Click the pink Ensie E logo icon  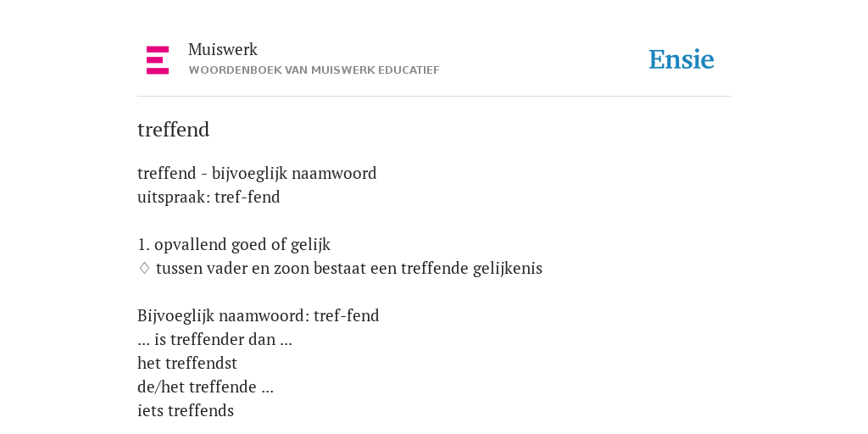(158, 60)
